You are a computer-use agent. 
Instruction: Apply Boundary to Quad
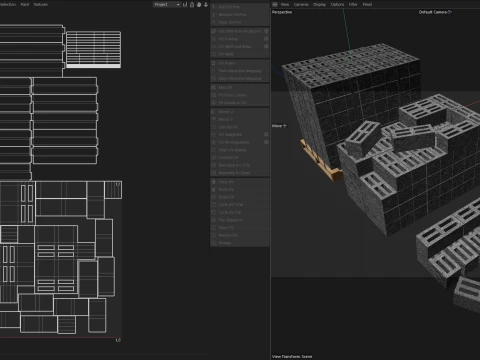[x=240, y=173]
